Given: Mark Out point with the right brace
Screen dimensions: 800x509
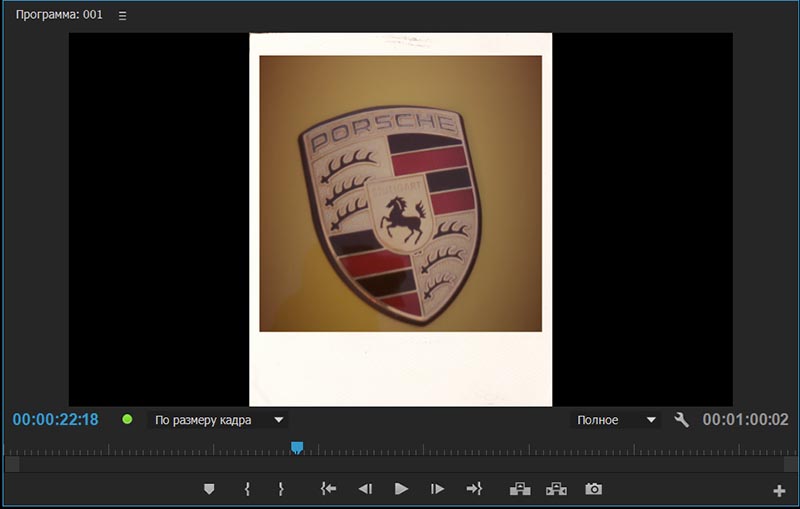Looking at the screenshot, I should (281, 489).
